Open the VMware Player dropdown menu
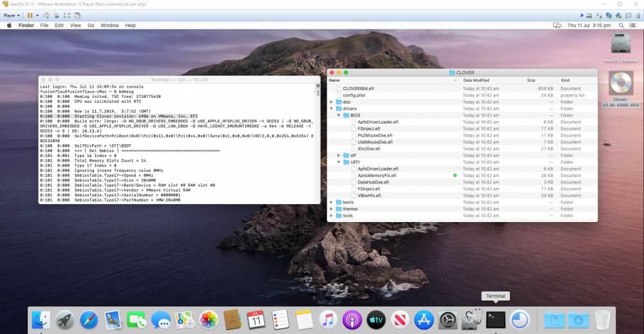This screenshot has width=644, height=334. [12, 15]
